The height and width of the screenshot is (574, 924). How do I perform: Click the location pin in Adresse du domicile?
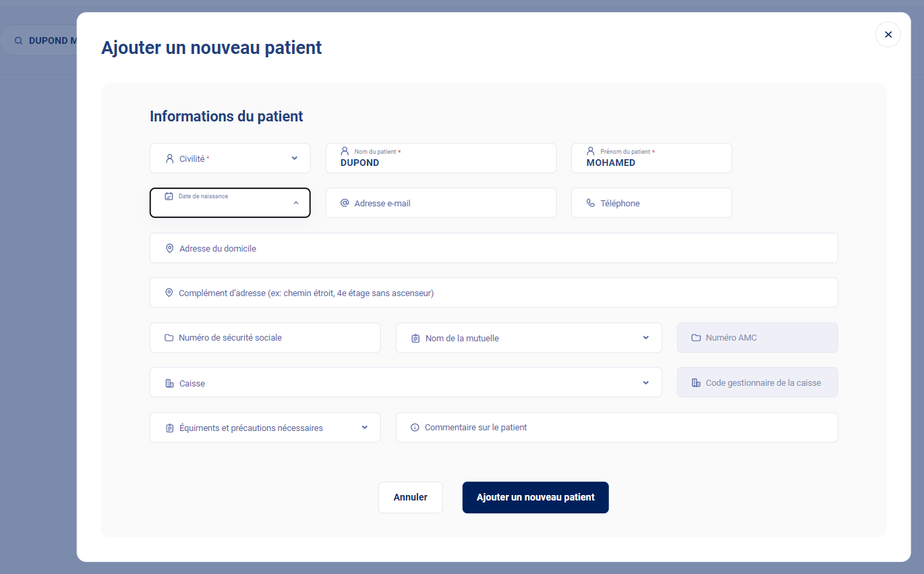[170, 248]
